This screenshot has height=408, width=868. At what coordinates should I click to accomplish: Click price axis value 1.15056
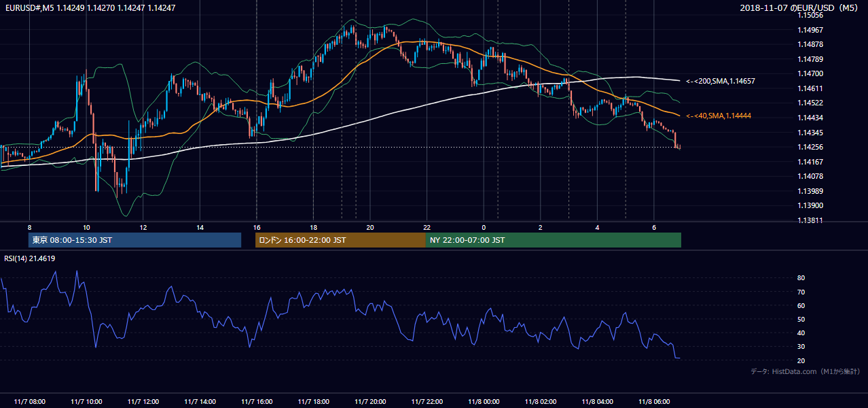(x=810, y=15)
